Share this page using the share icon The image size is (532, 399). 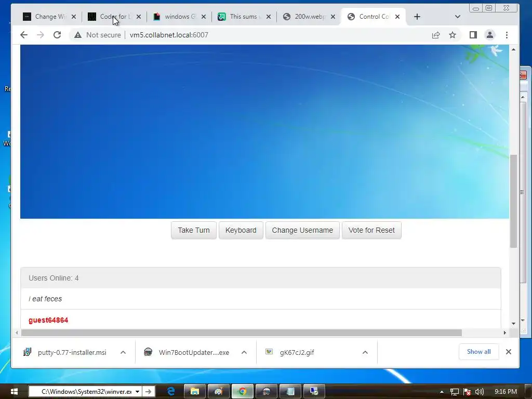(436, 35)
